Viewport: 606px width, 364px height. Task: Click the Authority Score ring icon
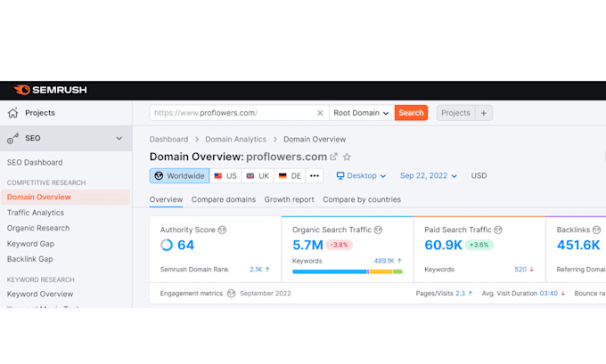tap(167, 245)
